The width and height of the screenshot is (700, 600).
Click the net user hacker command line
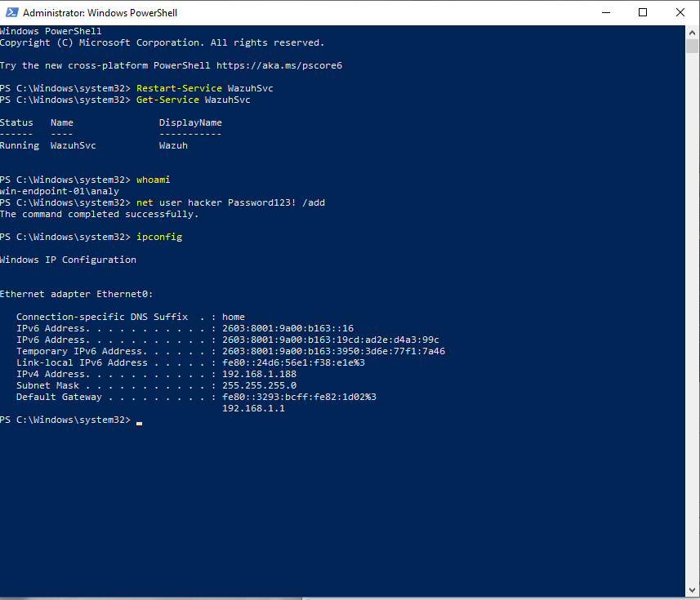point(231,202)
